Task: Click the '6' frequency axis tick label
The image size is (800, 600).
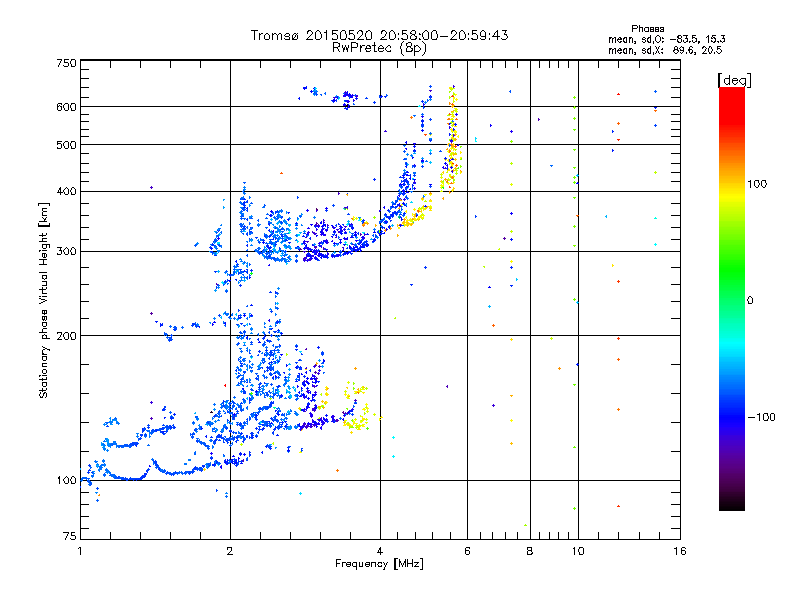Action: tap(467, 551)
